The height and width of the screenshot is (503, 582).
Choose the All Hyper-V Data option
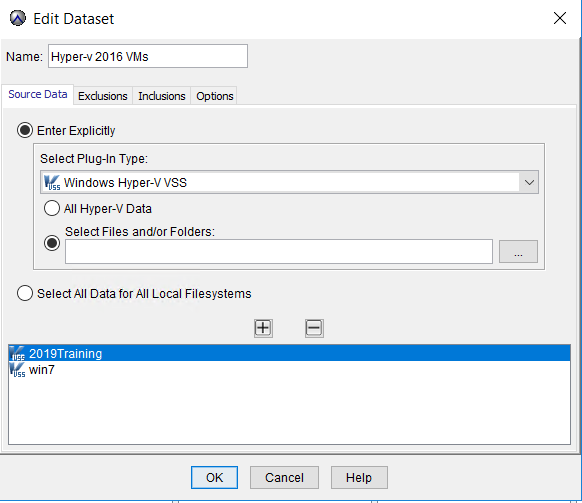52,208
